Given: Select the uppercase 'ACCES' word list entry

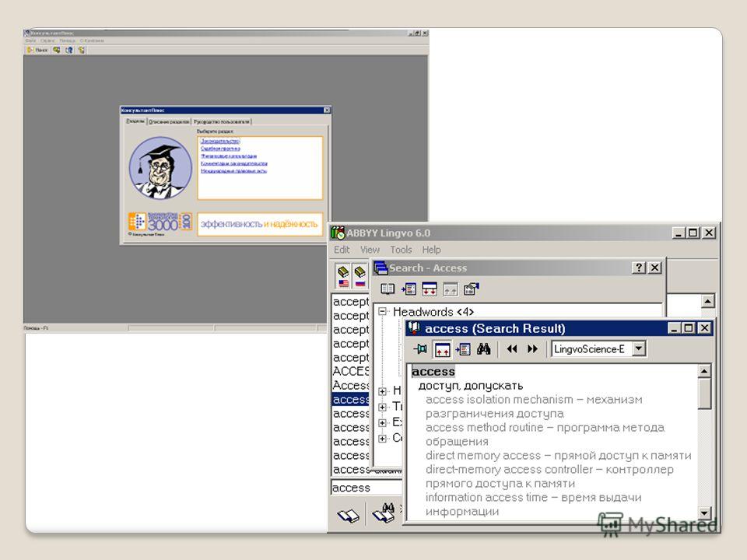Looking at the screenshot, I should 351,371.
